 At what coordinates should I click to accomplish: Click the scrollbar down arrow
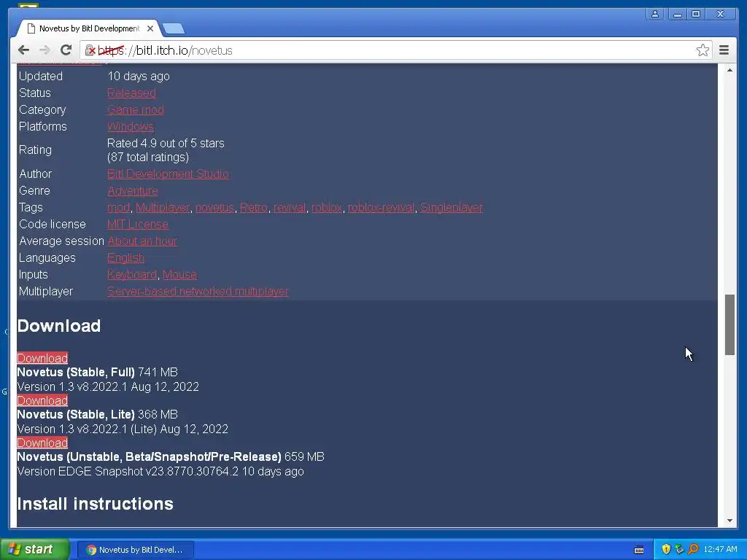(729, 521)
